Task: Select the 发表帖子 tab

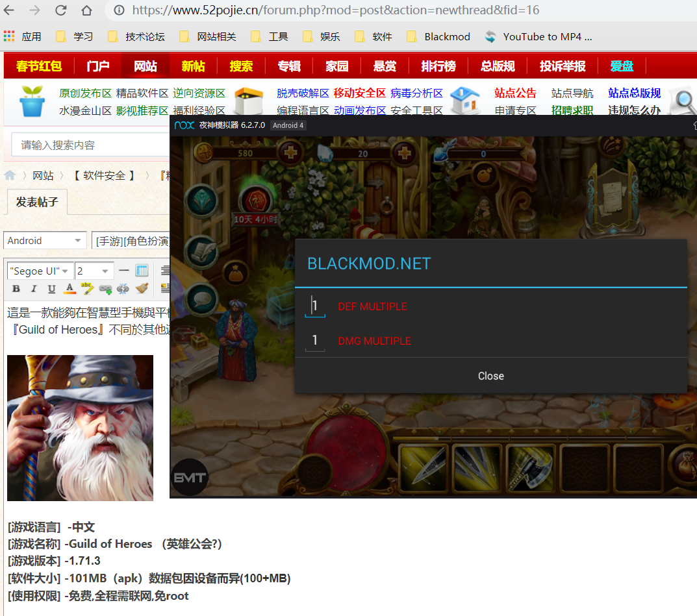Action: (x=37, y=203)
